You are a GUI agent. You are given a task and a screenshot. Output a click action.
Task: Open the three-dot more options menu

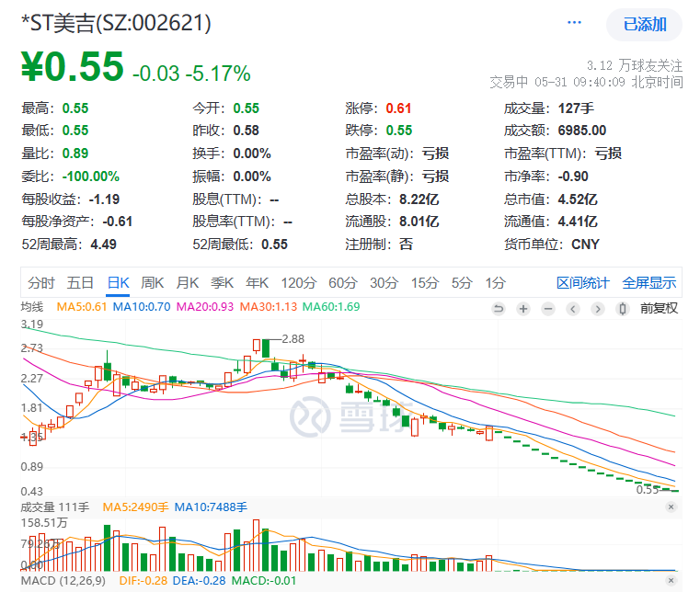tap(575, 23)
